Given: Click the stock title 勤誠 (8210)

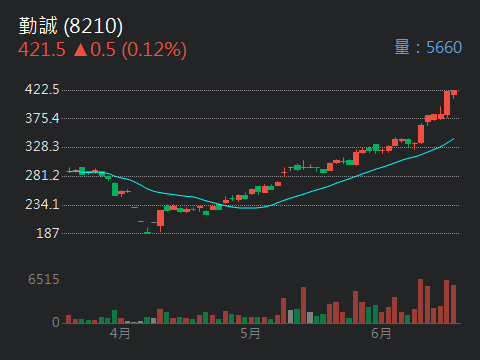Looking at the screenshot, I should coord(71,26).
